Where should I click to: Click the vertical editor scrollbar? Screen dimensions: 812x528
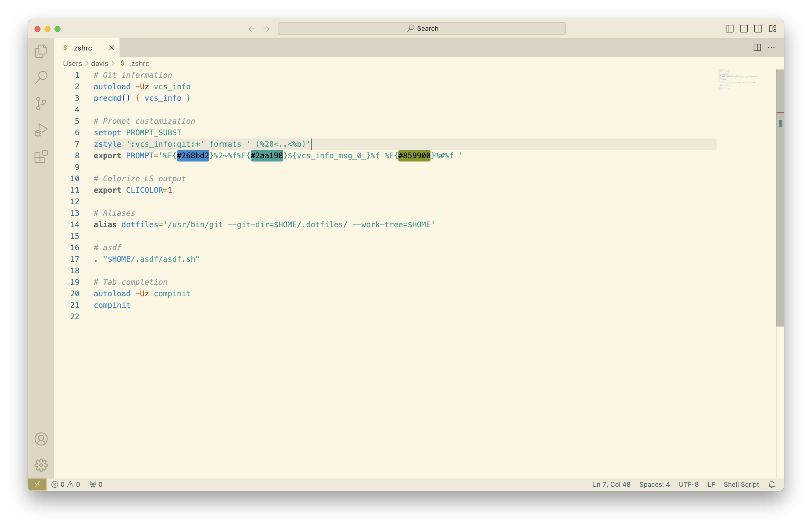pyautogui.click(x=780, y=198)
